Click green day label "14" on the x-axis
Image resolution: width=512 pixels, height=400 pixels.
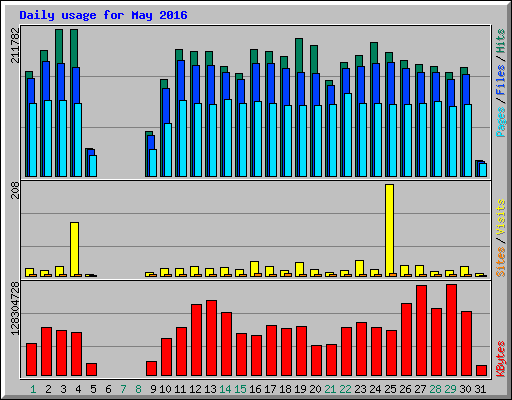[225, 389]
